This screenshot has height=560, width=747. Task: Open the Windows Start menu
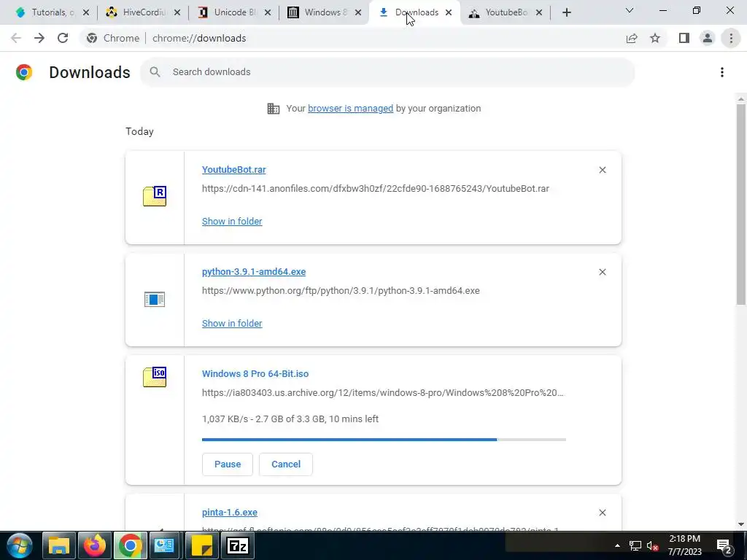pyautogui.click(x=20, y=545)
